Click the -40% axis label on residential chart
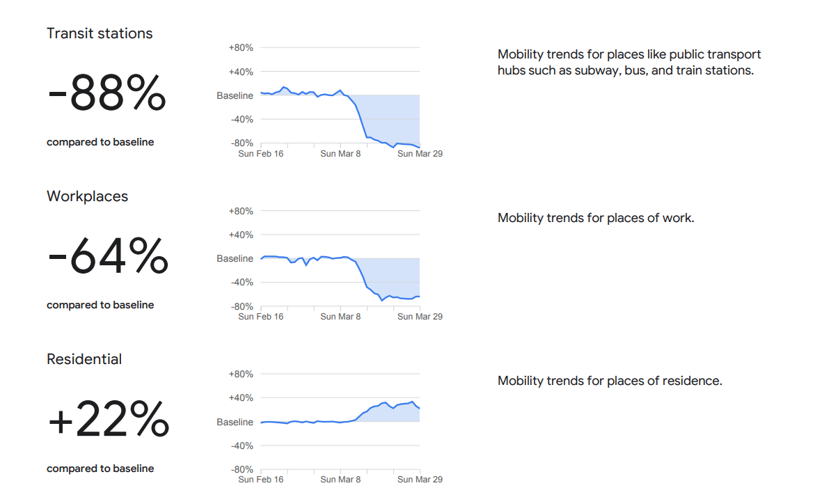 pyautogui.click(x=242, y=446)
